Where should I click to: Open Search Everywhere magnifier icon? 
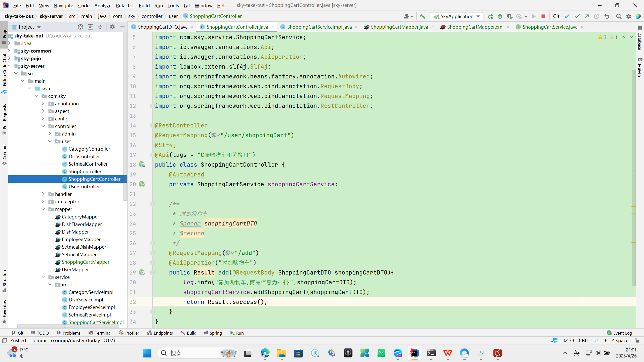point(619,16)
